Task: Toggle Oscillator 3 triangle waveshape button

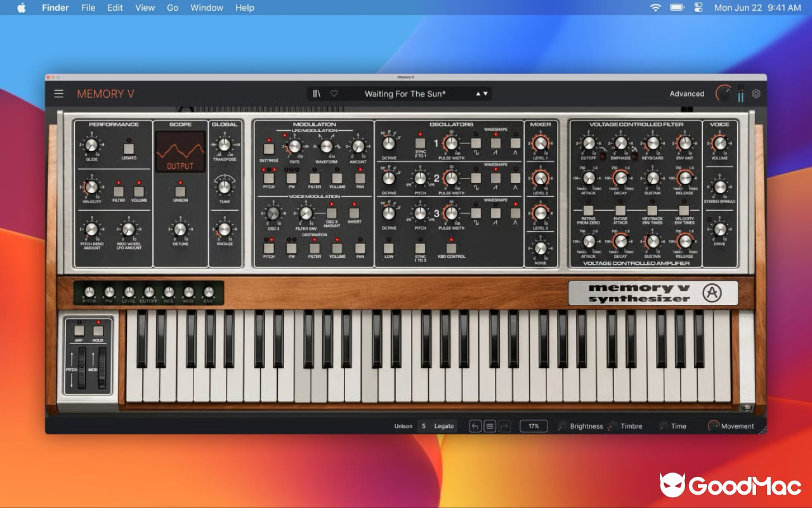Action: click(x=515, y=213)
